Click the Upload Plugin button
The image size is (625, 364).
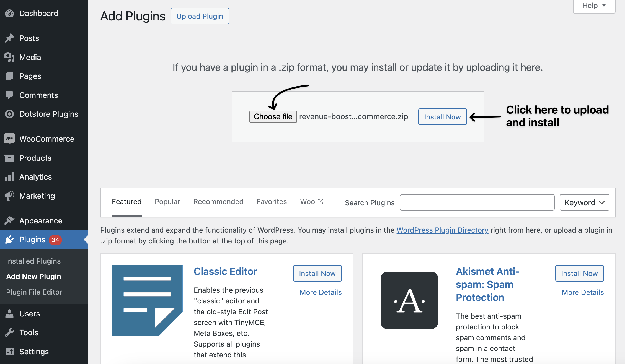[200, 16]
